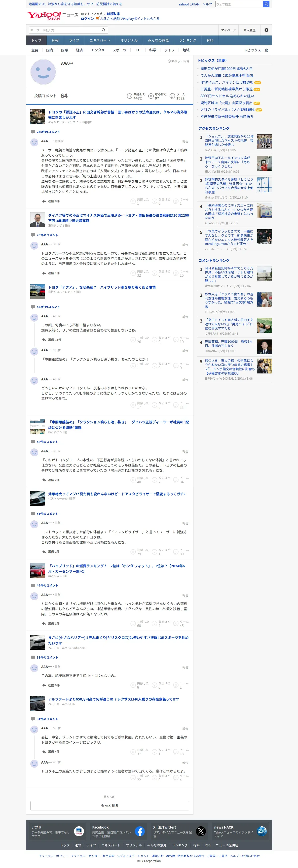Select the トップ tab
This screenshot has width=298, height=868.
point(37,40)
